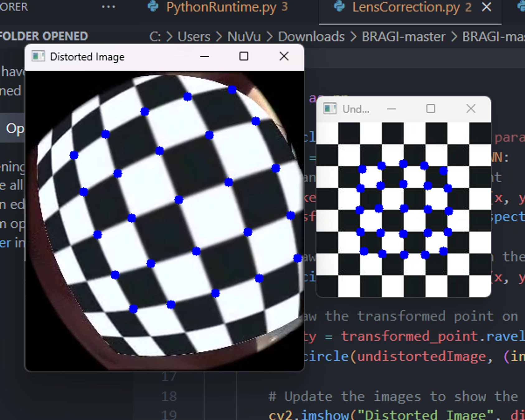This screenshot has height=420, width=525.
Task: Open the NuVu breadcrumb item
Action: point(244,36)
